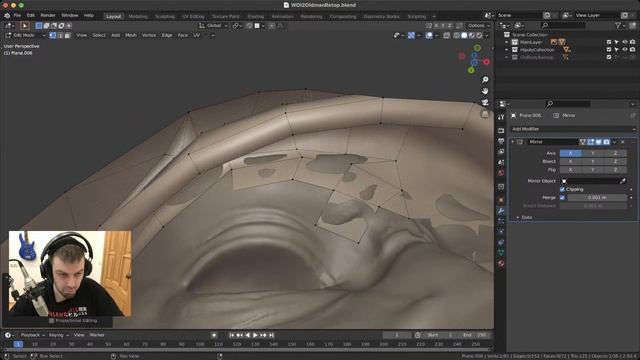The image size is (640, 360).
Task: Toggle Mirror modifier render visibility camera
Action: coord(607,142)
